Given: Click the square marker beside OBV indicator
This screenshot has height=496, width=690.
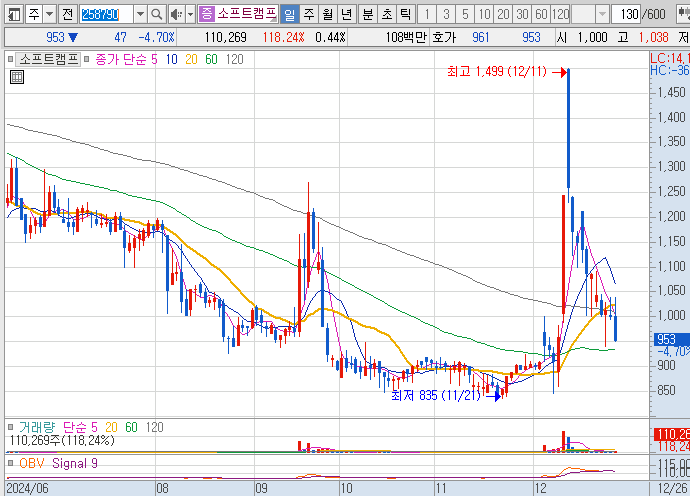Looking at the screenshot, I should pyautogui.click(x=11, y=463).
